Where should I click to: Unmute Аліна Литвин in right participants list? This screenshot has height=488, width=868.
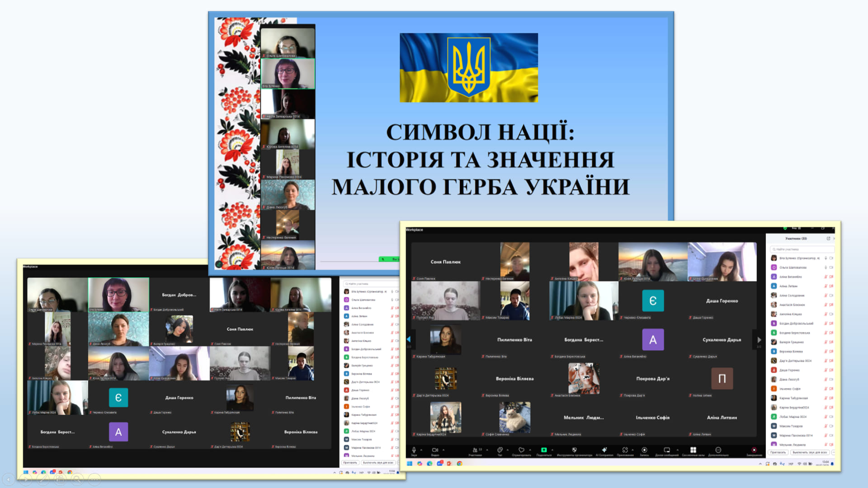(826, 286)
